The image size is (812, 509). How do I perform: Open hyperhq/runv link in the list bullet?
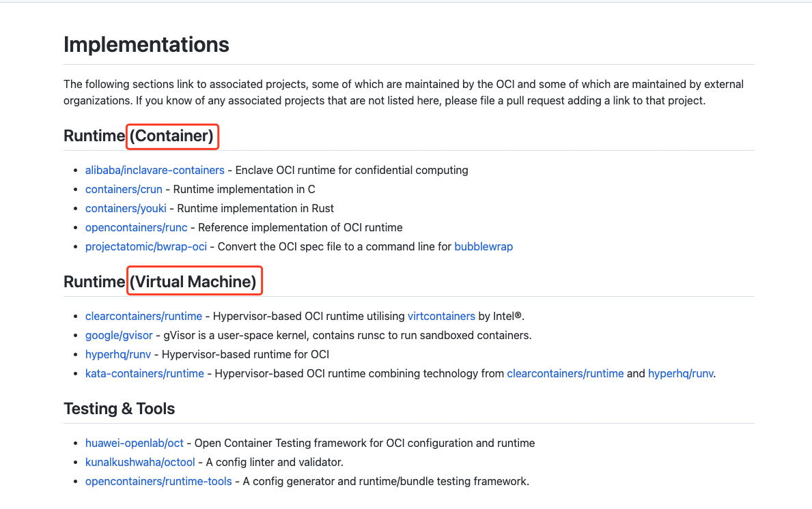pyautogui.click(x=118, y=354)
